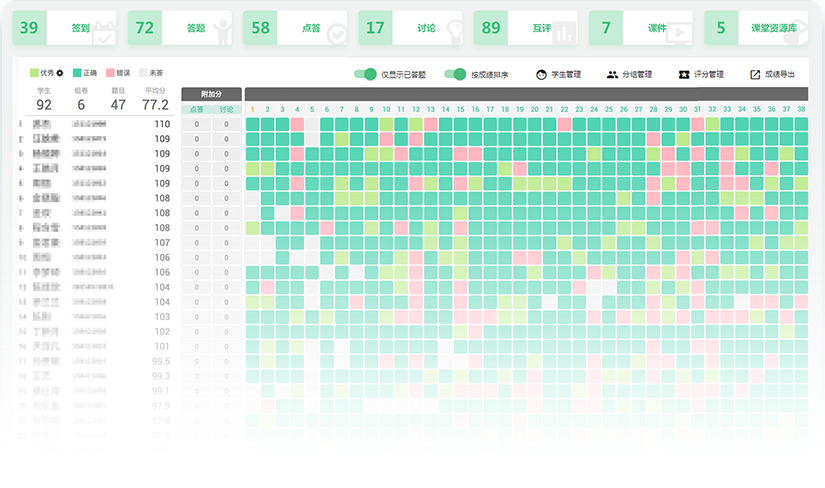Click 点答 sub-header under 附加分
This screenshot has width=825, height=488.
pyautogui.click(x=197, y=108)
